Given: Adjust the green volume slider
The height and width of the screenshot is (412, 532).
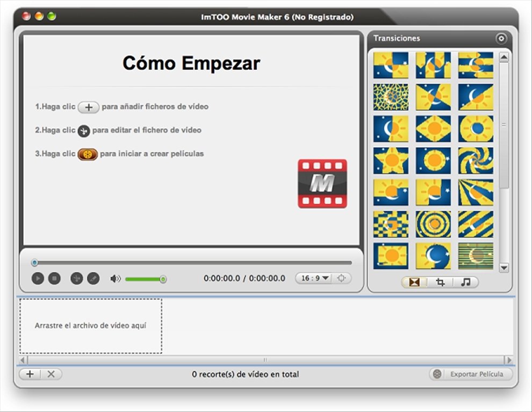Looking at the screenshot, I should [x=145, y=279].
